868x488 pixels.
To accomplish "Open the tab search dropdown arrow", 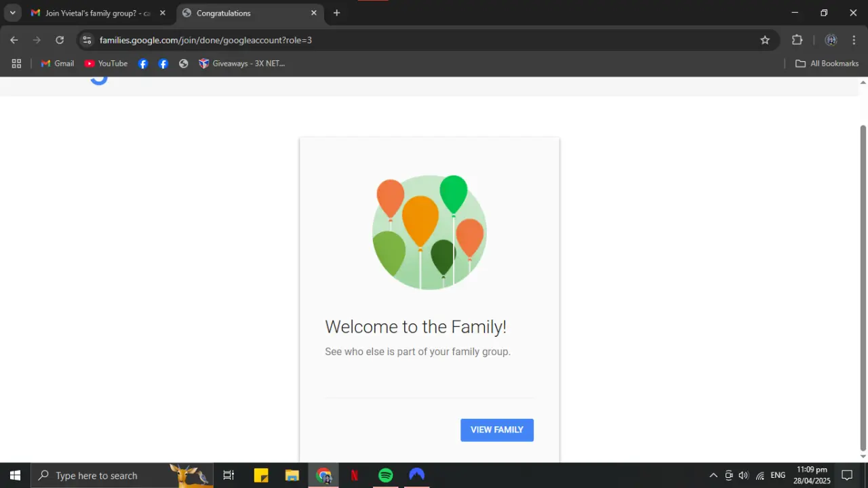I will [x=12, y=13].
